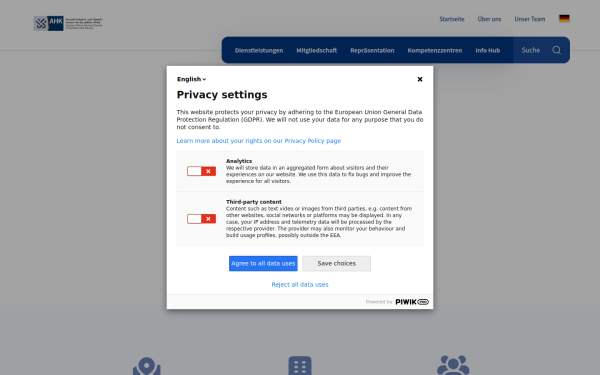Click the building icon at bottom
600x375 pixels.
pos(300,366)
